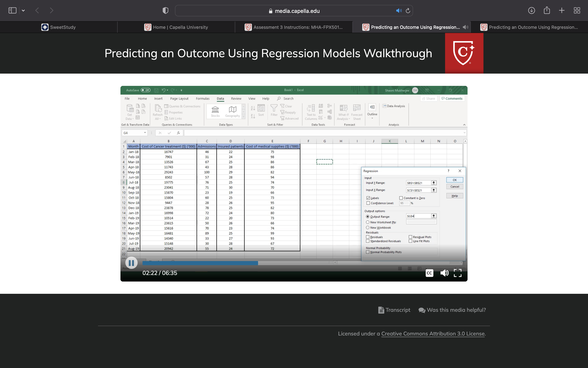Open the Excel Insert ribbon tab
The width and height of the screenshot is (588, 368).
pos(158,99)
